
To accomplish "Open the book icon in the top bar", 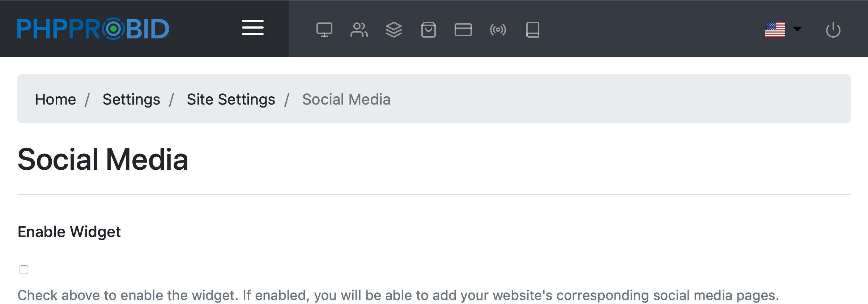I will (x=532, y=30).
